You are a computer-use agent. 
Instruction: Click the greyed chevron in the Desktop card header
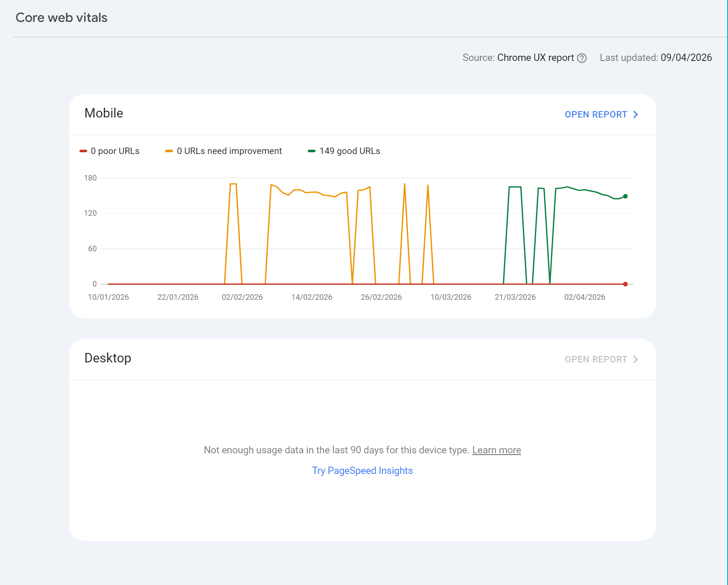pos(636,359)
